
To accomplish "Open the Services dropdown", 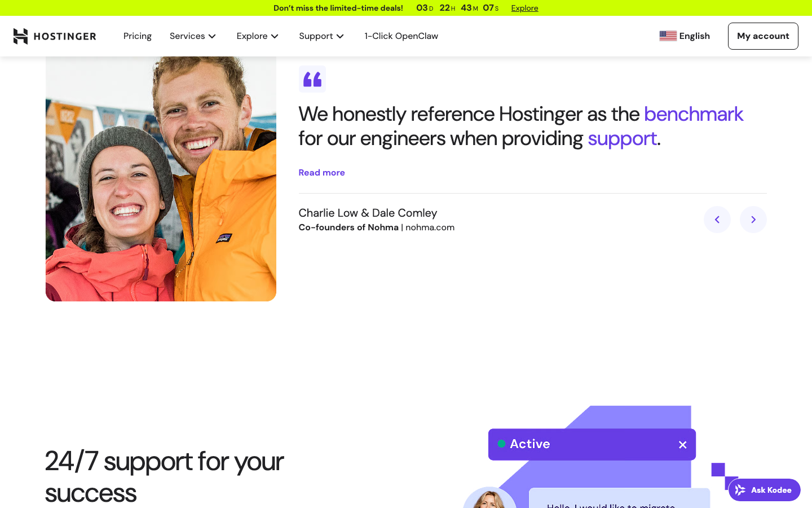I will [192, 36].
